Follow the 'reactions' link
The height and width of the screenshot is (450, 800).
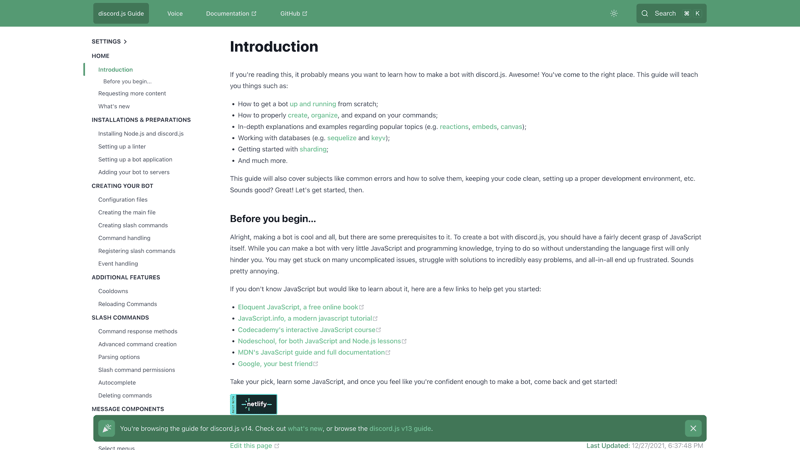pyautogui.click(x=454, y=127)
